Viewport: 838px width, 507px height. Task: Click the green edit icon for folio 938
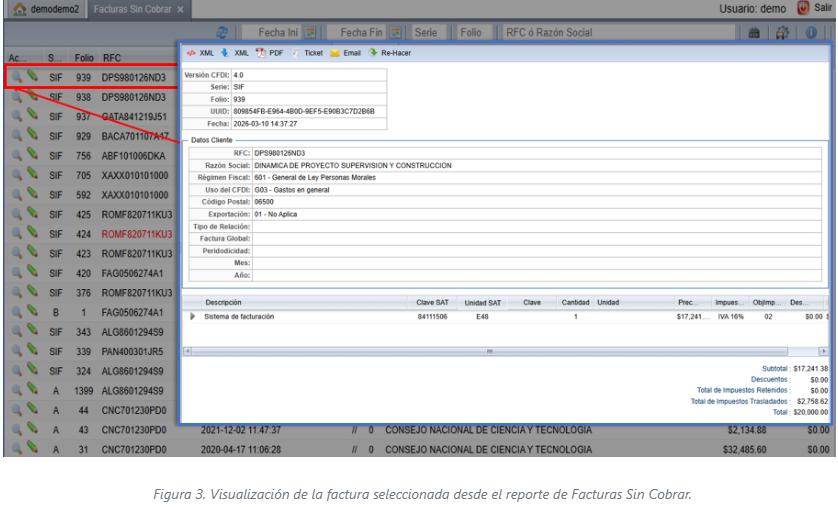(33, 97)
